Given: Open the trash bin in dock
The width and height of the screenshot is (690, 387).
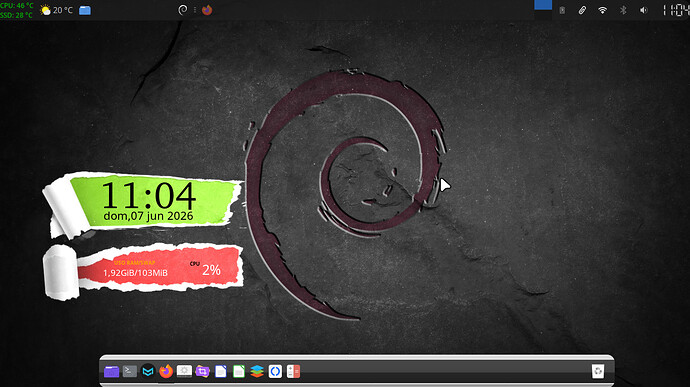Looking at the screenshot, I should 598,371.
